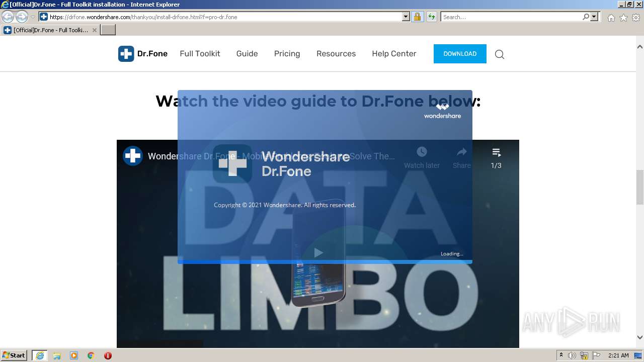Click the search magnifier in IE search box
644x362 pixels.
pos(586,17)
